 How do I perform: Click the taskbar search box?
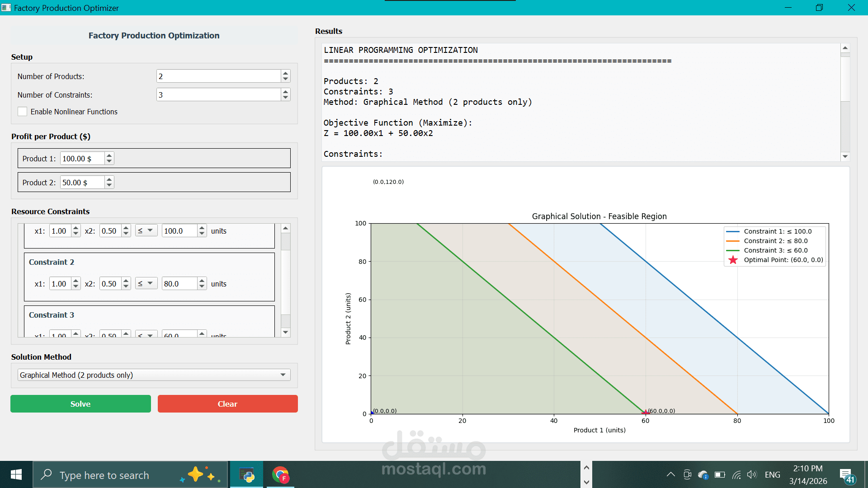point(130,475)
